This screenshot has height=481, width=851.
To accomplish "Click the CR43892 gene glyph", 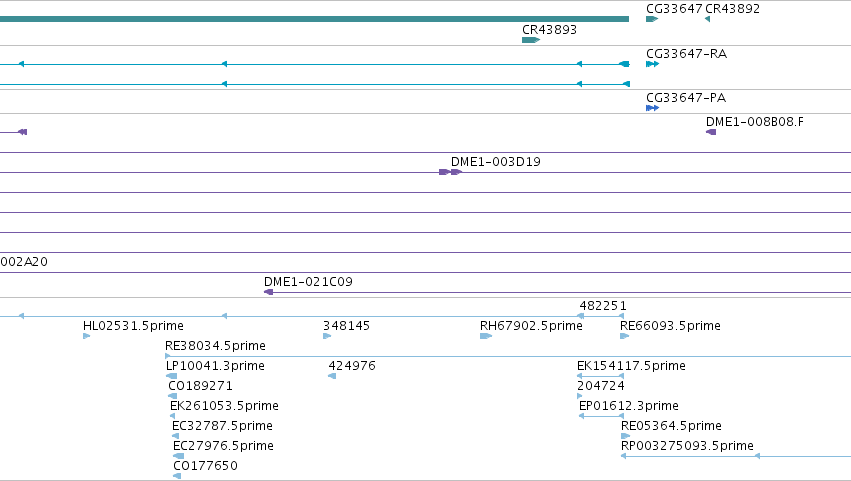I will point(707,19).
